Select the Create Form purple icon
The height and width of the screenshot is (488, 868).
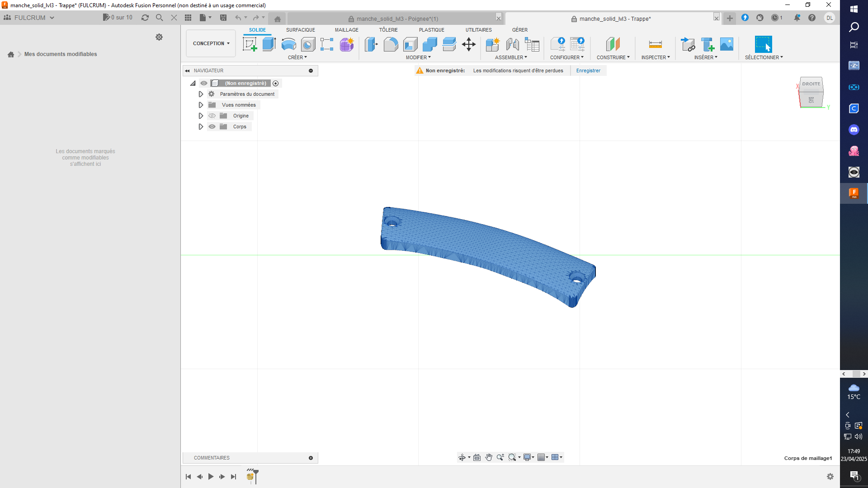coord(347,44)
